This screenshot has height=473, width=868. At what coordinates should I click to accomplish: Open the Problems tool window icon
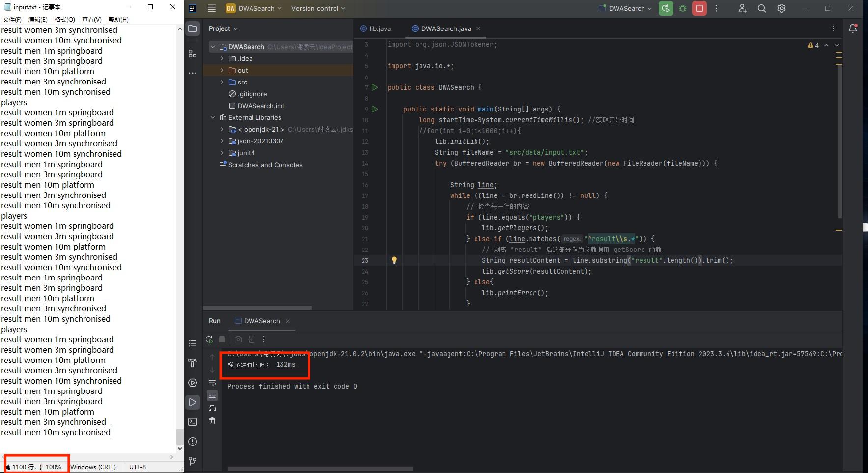[193, 442]
